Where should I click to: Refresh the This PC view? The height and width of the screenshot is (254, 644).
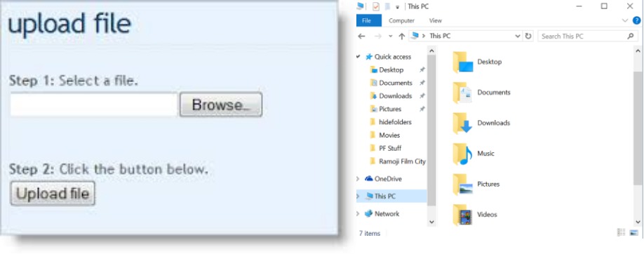(528, 36)
